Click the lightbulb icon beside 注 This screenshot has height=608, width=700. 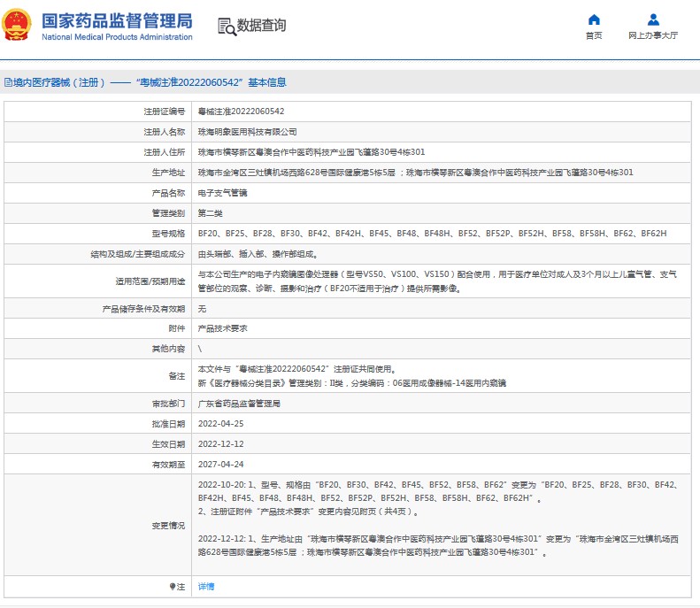(172, 587)
